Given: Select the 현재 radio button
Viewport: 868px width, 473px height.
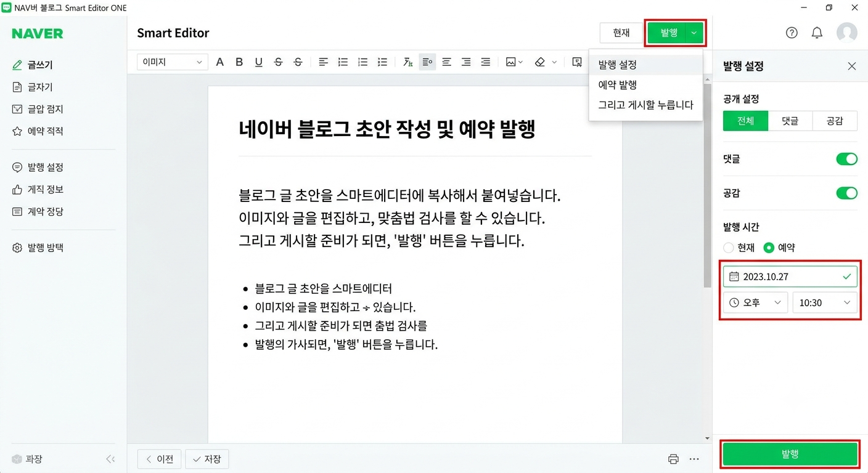Looking at the screenshot, I should pyautogui.click(x=729, y=248).
